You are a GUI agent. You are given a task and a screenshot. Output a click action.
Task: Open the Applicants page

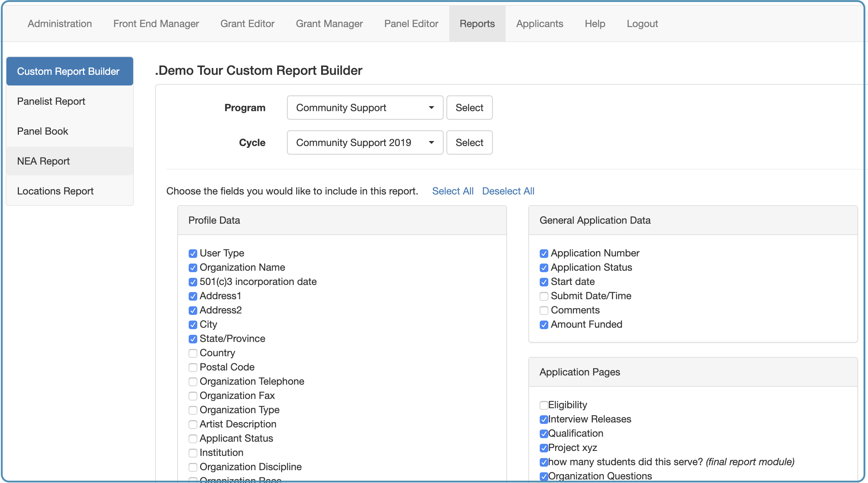pyautogui.click(x=540, y=24)
